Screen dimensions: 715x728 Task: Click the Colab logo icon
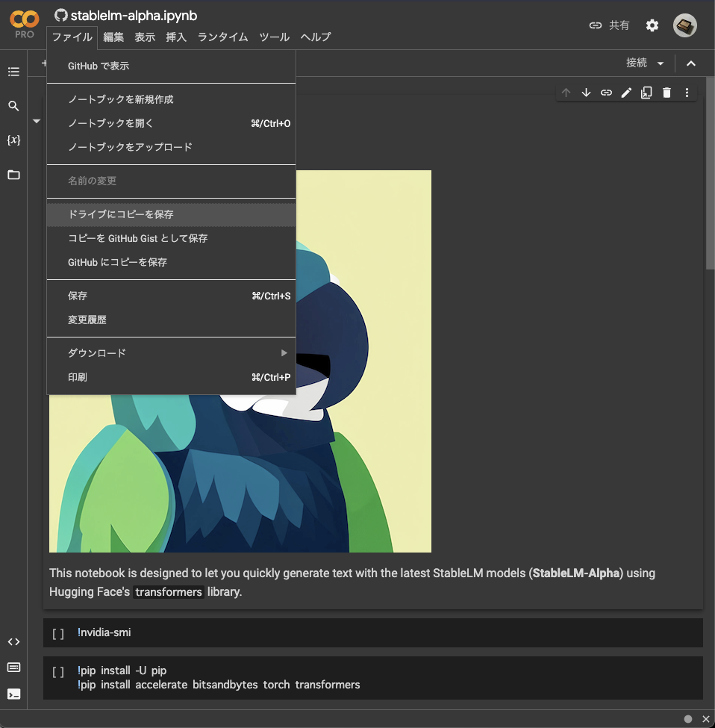coord(24,19)
